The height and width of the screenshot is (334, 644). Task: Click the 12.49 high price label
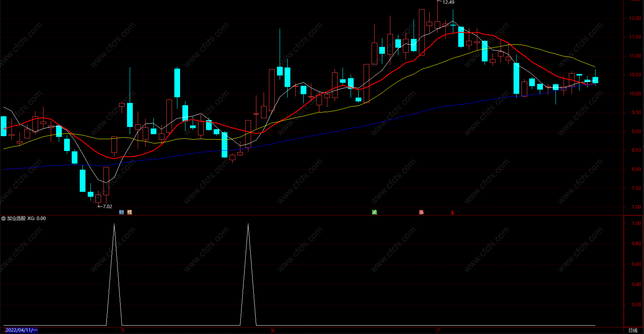pyautogui.click(x=448, y=2)
